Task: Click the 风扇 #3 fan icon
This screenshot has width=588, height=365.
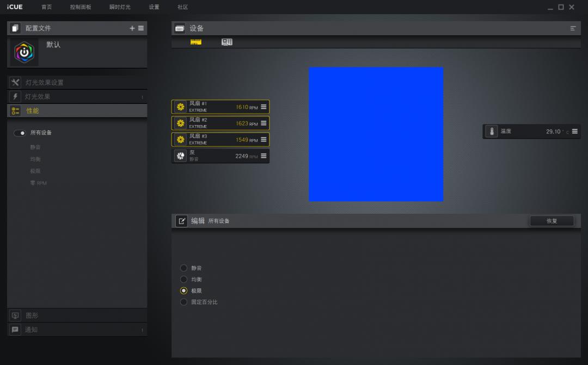Action: pos(180,140)
